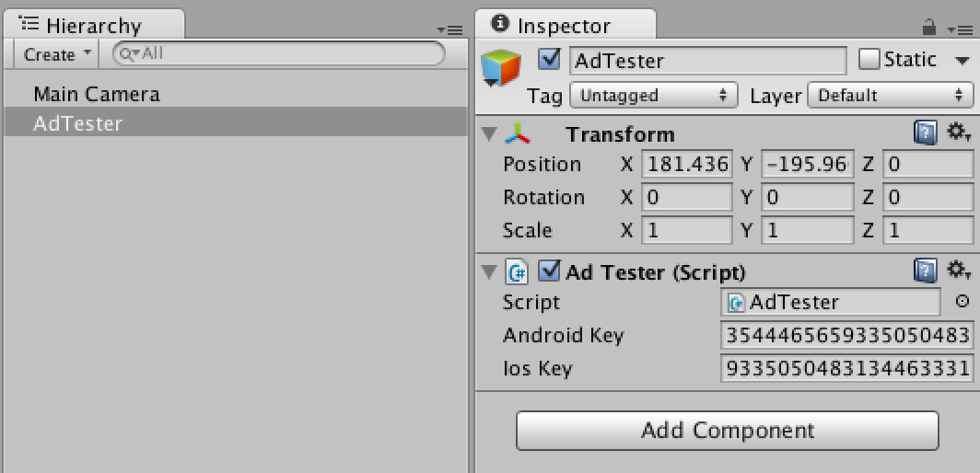Viewport: 980px width, 473px height.
Task: Open the Transform component gear menu
Action: [x=959, y=134]
